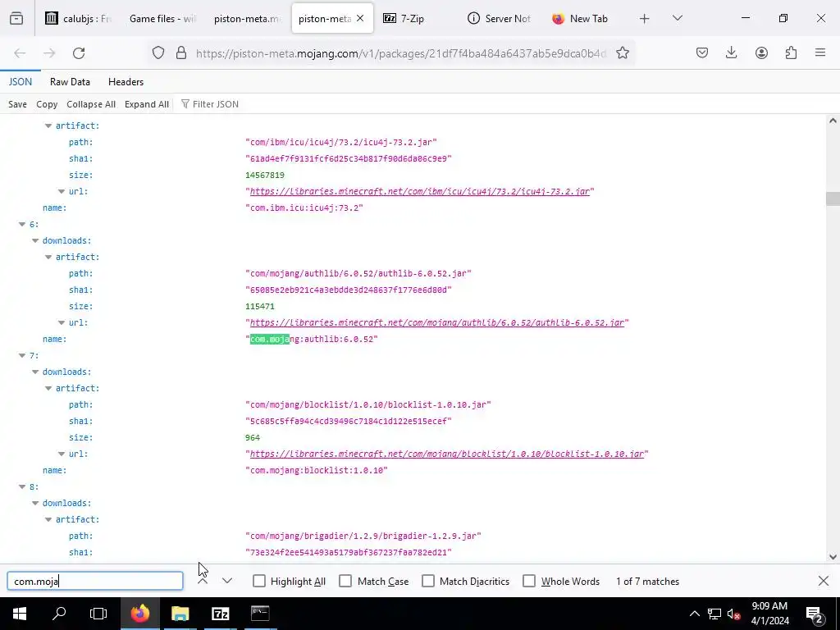Collapse the node 6 entry
The image size is (840, 630).
pos(22,225)
